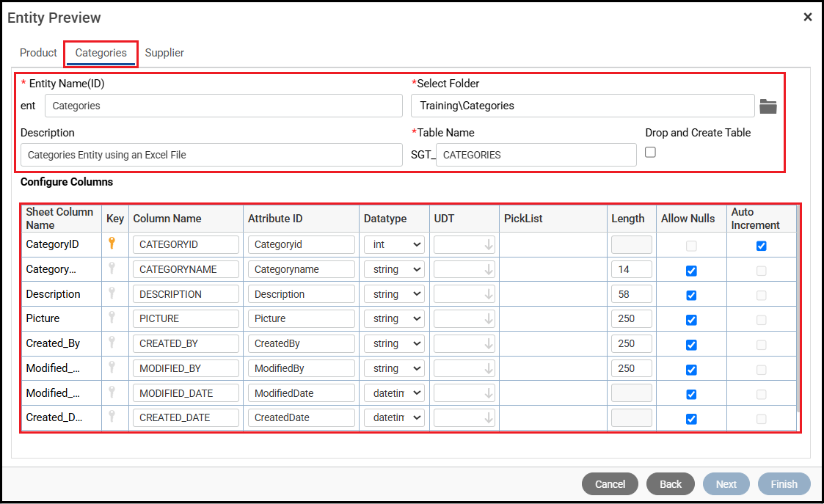Screen dimensions: 824x504
Task: Uncheck Allow Nulls for the Description row
Action: (691, 295)
